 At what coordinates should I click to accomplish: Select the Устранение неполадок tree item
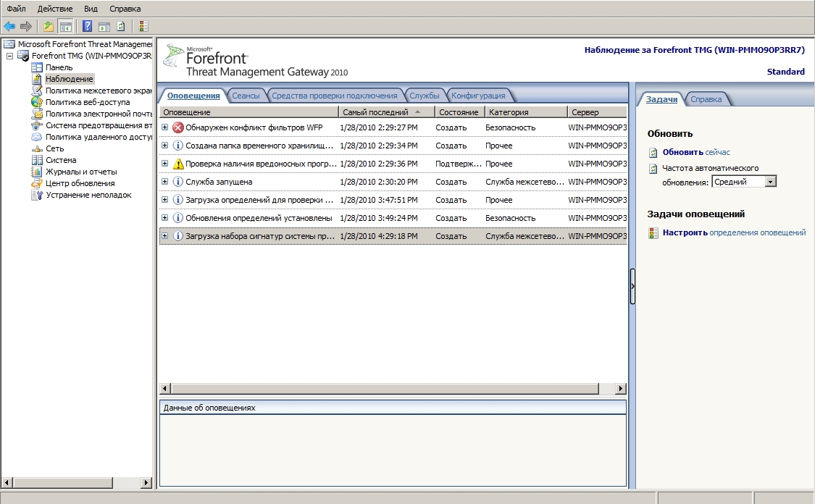pos(88,195)
